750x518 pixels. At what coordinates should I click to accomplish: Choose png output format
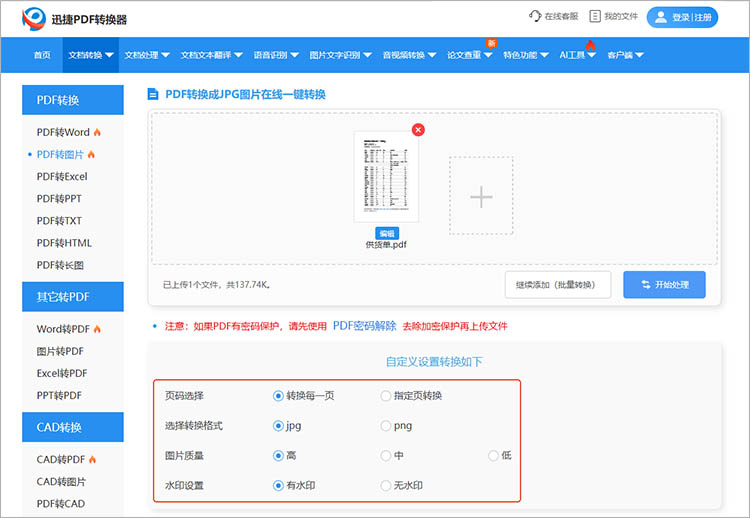(386, 426)
